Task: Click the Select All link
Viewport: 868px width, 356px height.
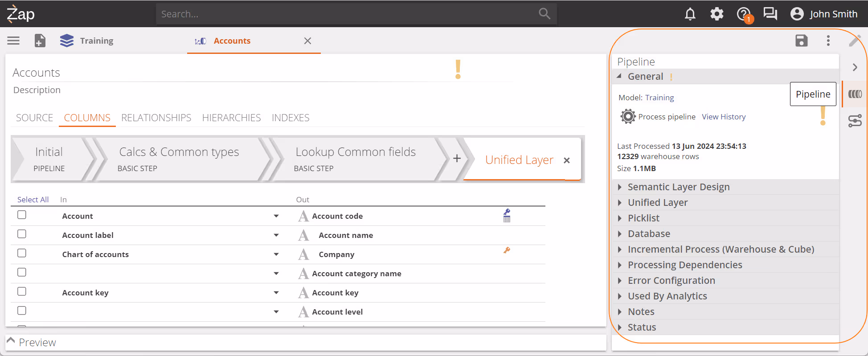Action: click(x=33, y=200)
